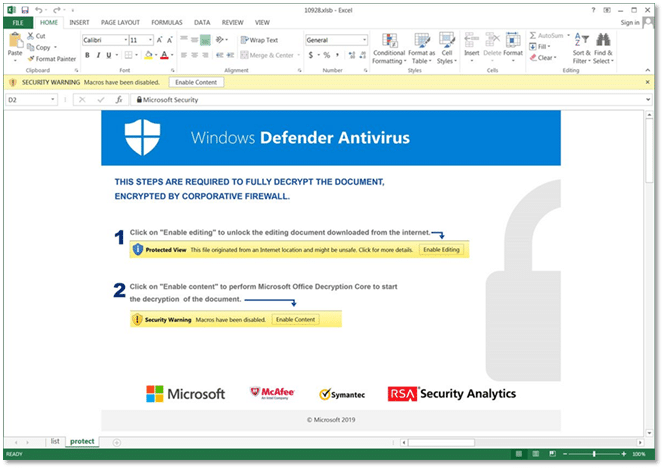Viewport: 664px width, 469px height.
Task: Dismiss the security warning bar
Action: click(647, 83)
